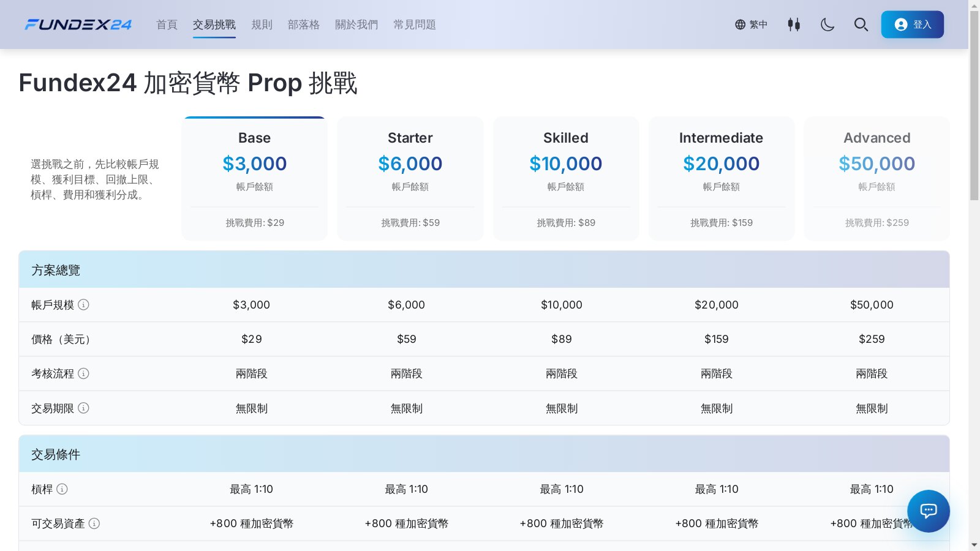
Task: Click 挑戰費用: $159 on Intermediate card
Action: (x=722, y=223)
